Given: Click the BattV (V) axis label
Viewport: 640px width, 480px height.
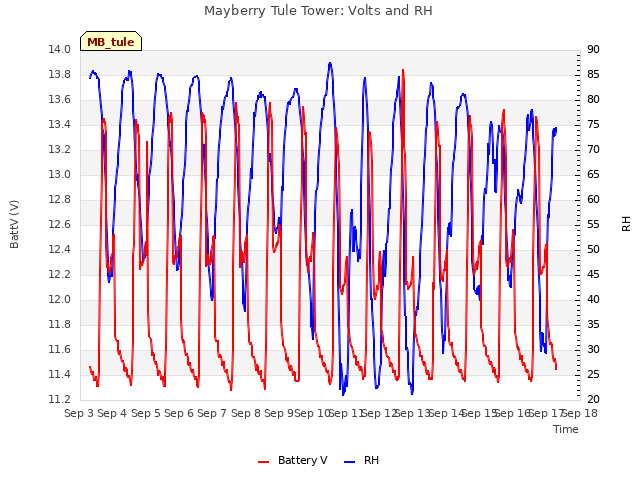Looking at the screenshot, I should pos(14,224).
